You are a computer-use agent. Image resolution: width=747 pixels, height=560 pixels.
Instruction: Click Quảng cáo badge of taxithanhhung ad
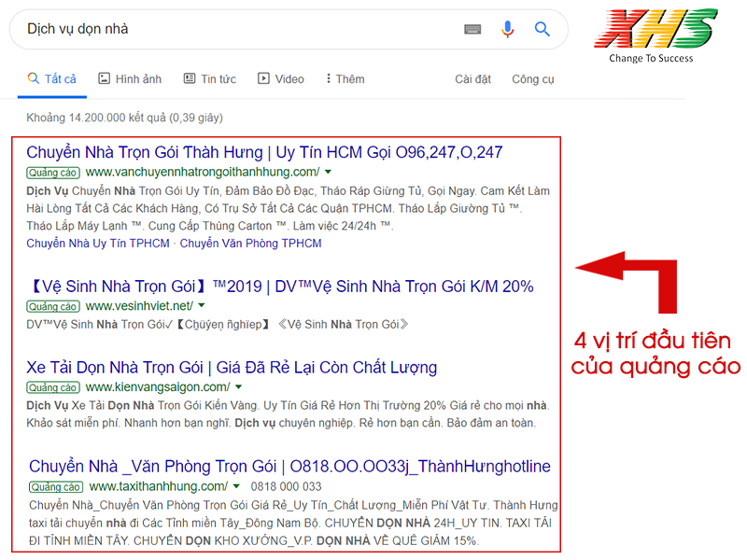click(56, 487)
